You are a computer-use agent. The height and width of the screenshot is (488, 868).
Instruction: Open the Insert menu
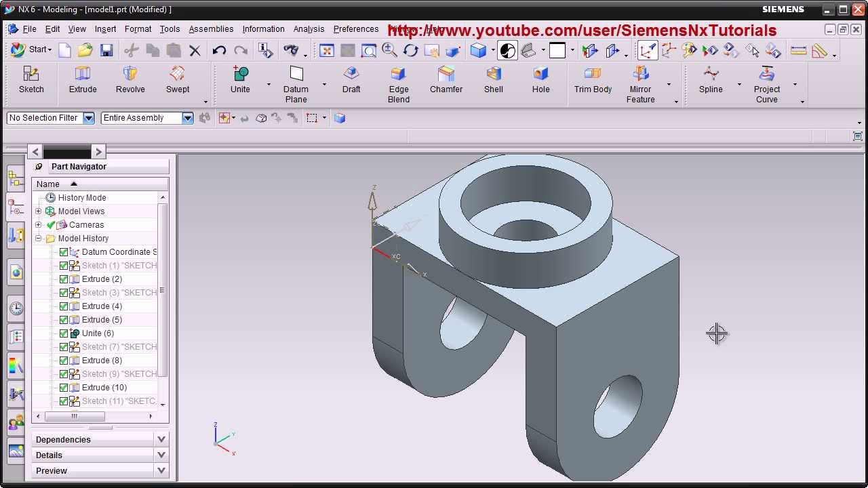click(x=105, y=29)
